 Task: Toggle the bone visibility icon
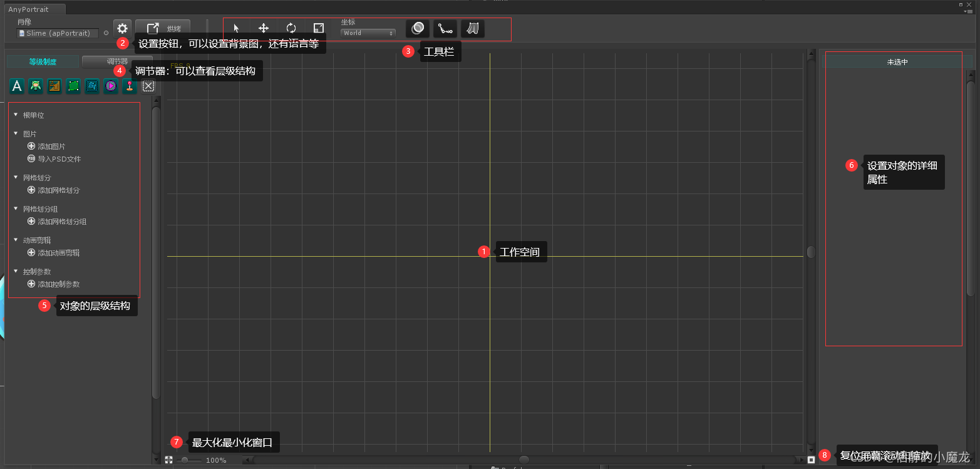pos(445,28)
